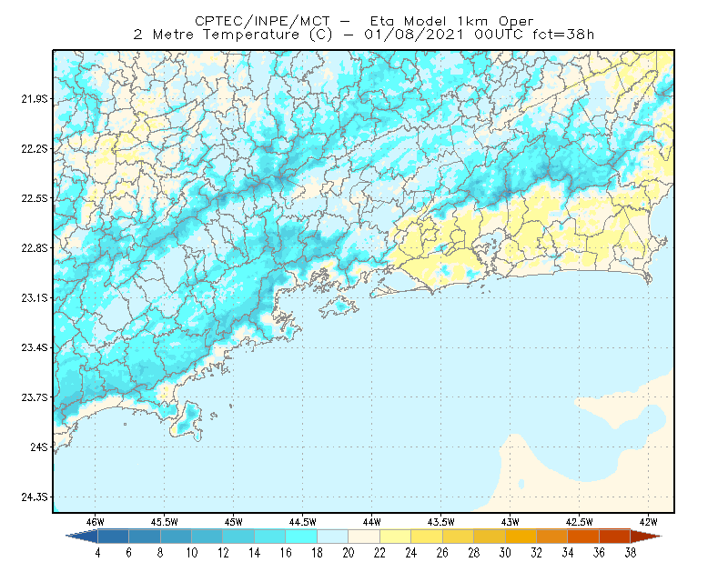
Task: Click the 26-28 gold colorbar swatch
Action: [459, 537]
